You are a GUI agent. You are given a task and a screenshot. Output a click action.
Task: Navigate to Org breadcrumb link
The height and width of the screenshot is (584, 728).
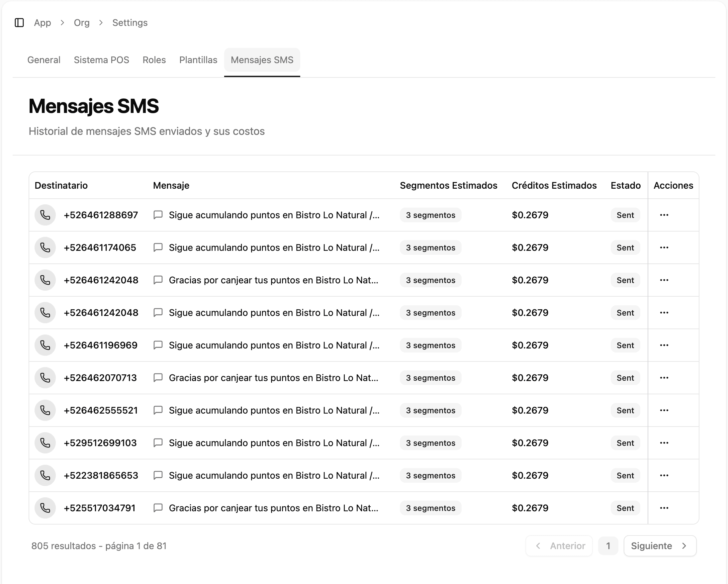click(x=82, y=23)
